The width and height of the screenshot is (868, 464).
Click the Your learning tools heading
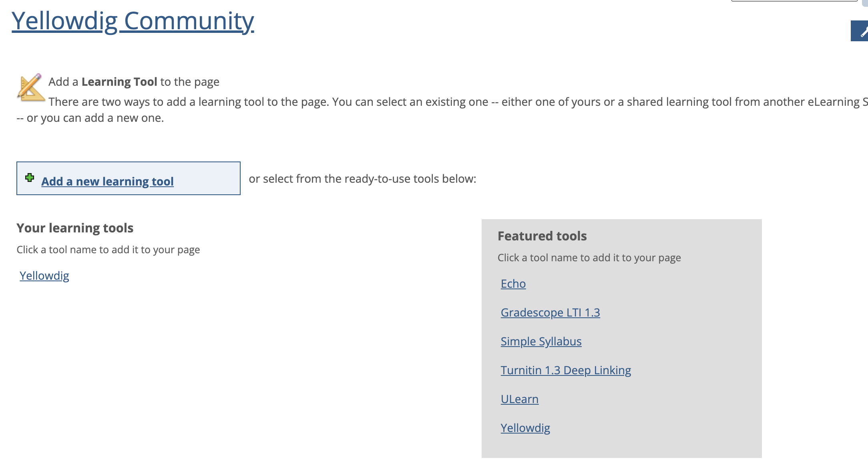tap(75, 228)
